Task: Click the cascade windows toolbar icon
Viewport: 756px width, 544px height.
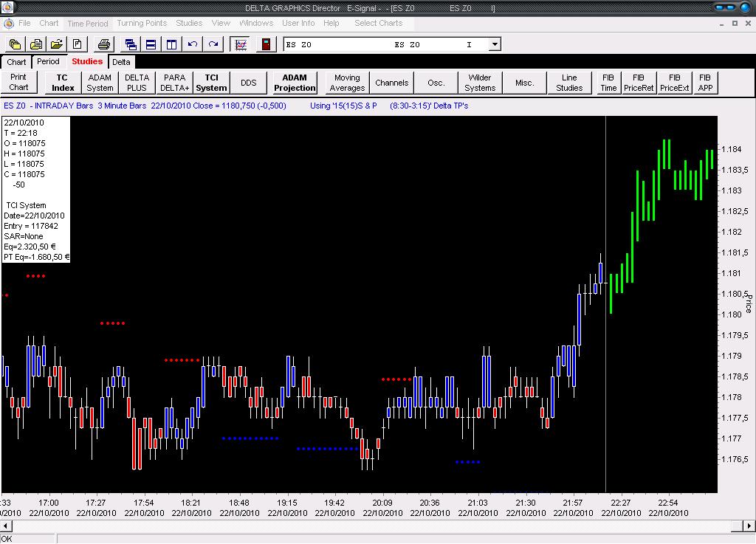Action: click(x=131, y=44)
